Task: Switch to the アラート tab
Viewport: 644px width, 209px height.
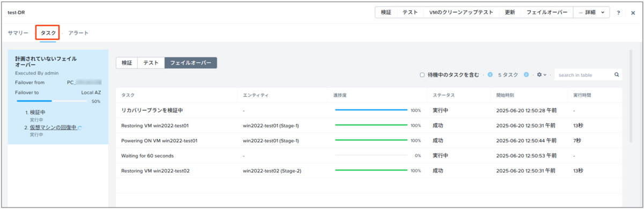Action: pos(78,33)
